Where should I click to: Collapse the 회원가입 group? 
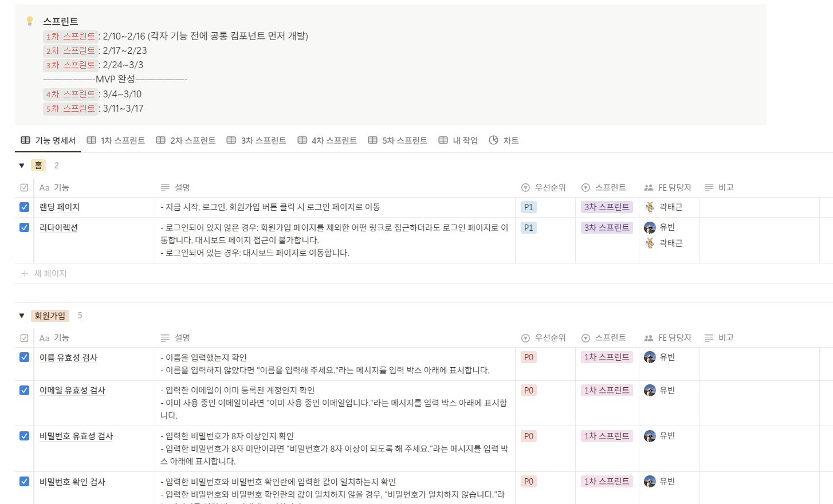click(22, 316)
